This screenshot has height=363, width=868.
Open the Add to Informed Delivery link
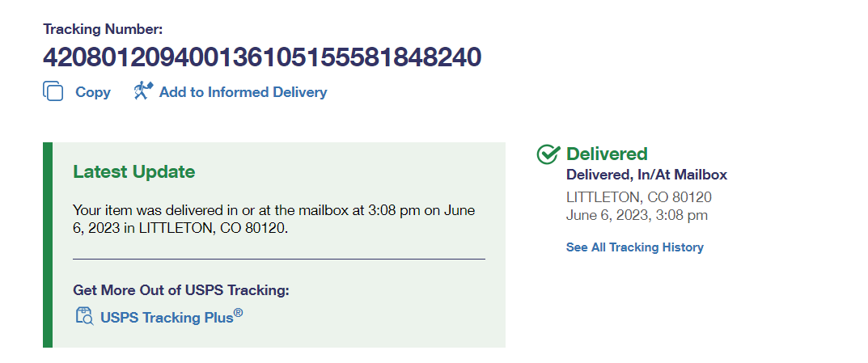pyautogui.click(x=243, y=92)
